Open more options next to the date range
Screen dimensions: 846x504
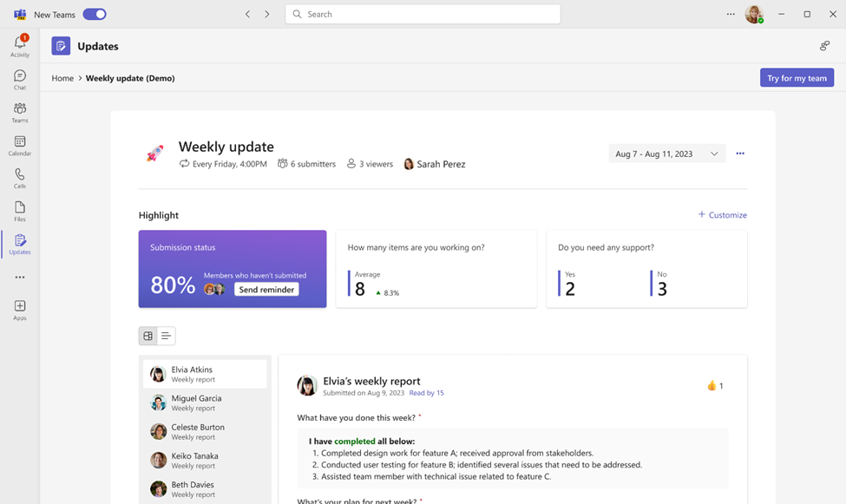740,154
